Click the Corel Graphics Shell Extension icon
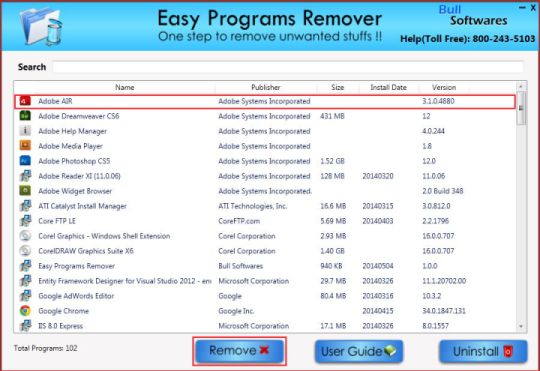Viewport: 540px width, 371px height. pyautogui.click(x=25, y=236)
